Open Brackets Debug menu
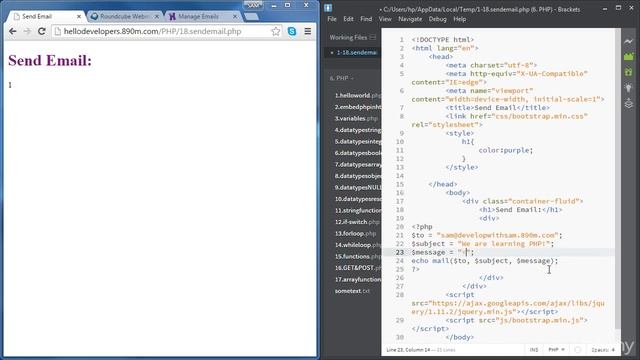Viewport: 640px width, 360px height. 438,19
